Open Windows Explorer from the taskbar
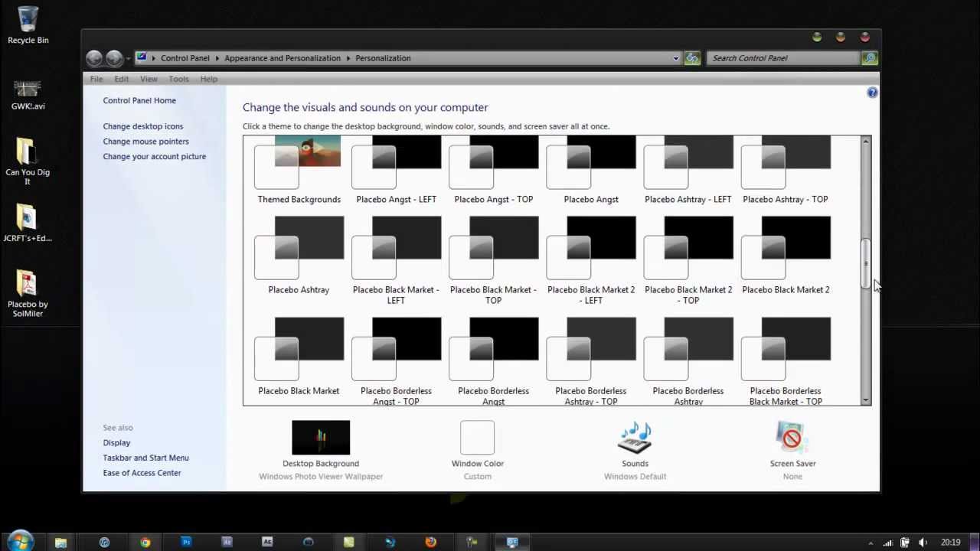Screen dimensions: 980x551 [60, 543]
